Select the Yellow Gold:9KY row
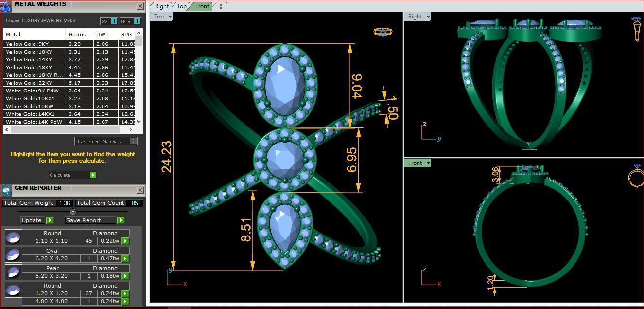 [70, 44]
